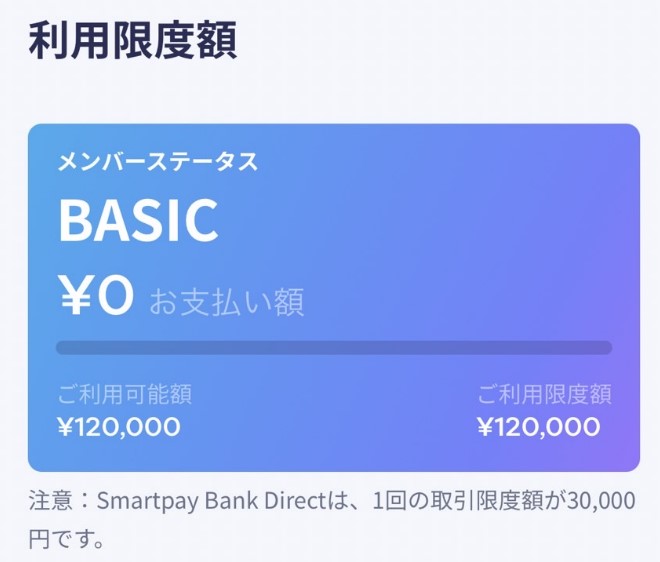
Task: Tap the ご利用限度額 label in the card
Action: coord(544,394)
